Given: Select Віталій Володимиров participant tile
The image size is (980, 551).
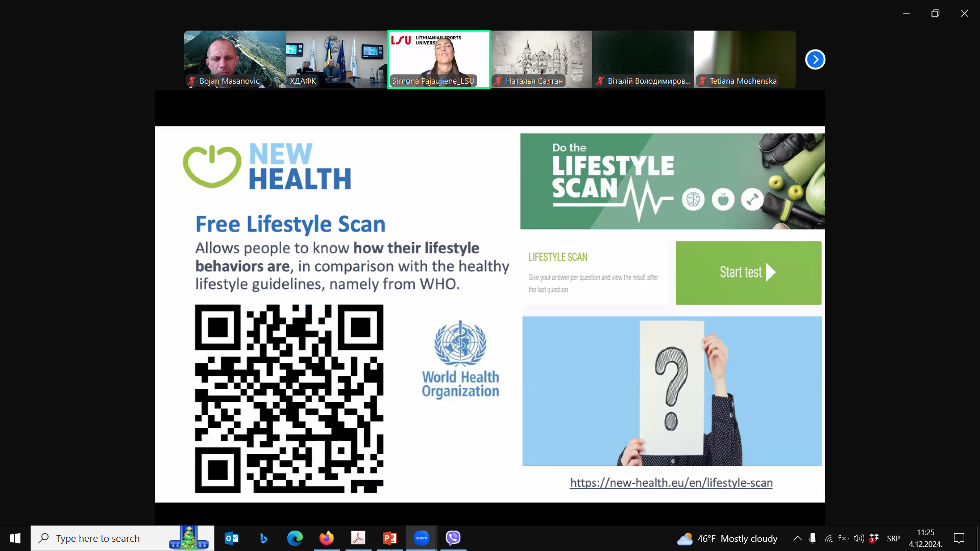Looking at the screenshot, I should (643, 59).
